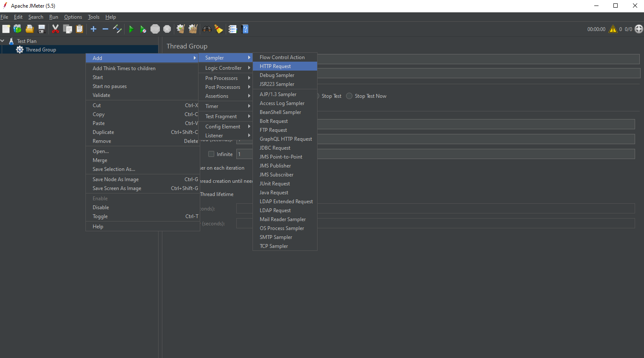Click the Save floppy disk icon
644x358 pixels.
coord(42,29)
